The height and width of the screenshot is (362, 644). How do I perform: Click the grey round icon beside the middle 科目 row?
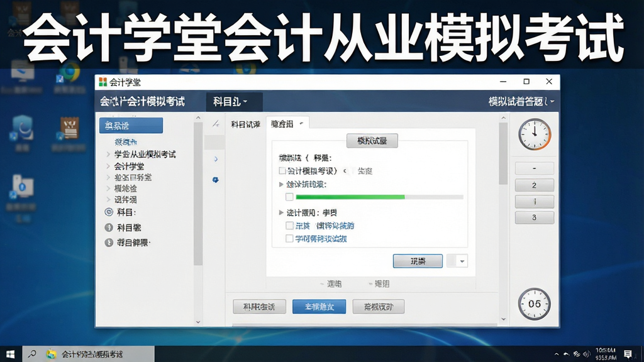(x=109, y=228)
